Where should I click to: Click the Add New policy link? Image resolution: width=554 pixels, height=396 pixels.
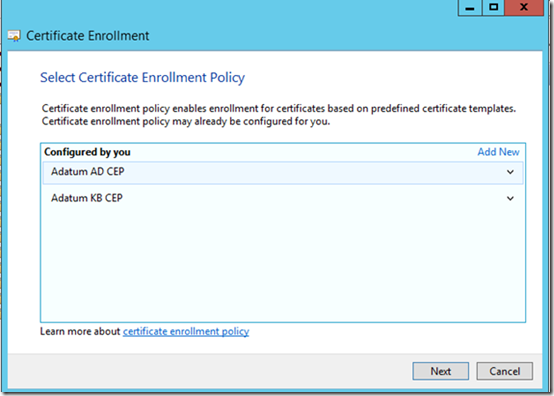(x=498, y=152)
